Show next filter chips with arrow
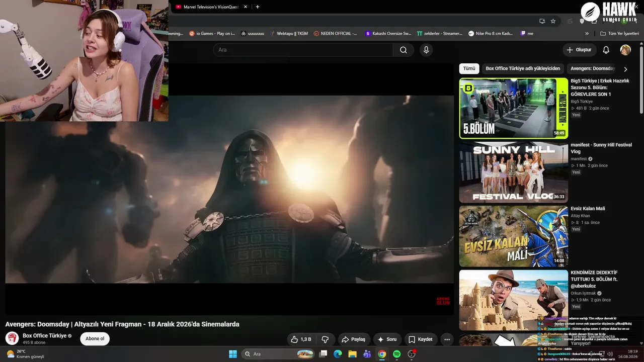Screen dimensions: 644x362 click(625, 69)
